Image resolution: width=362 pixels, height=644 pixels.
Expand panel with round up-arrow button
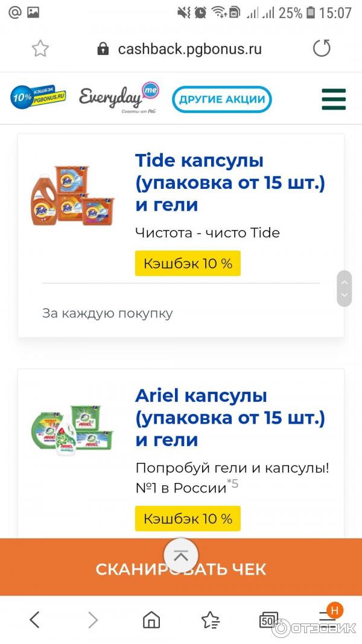180,556
